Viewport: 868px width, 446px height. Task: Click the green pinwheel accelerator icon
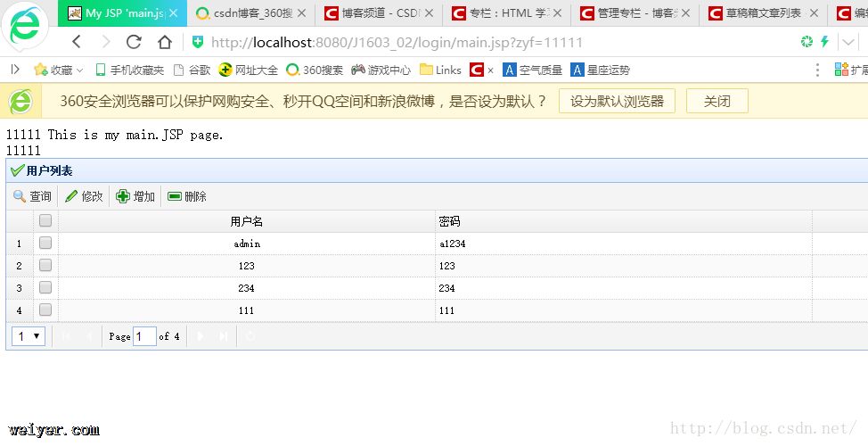(807, 42)
